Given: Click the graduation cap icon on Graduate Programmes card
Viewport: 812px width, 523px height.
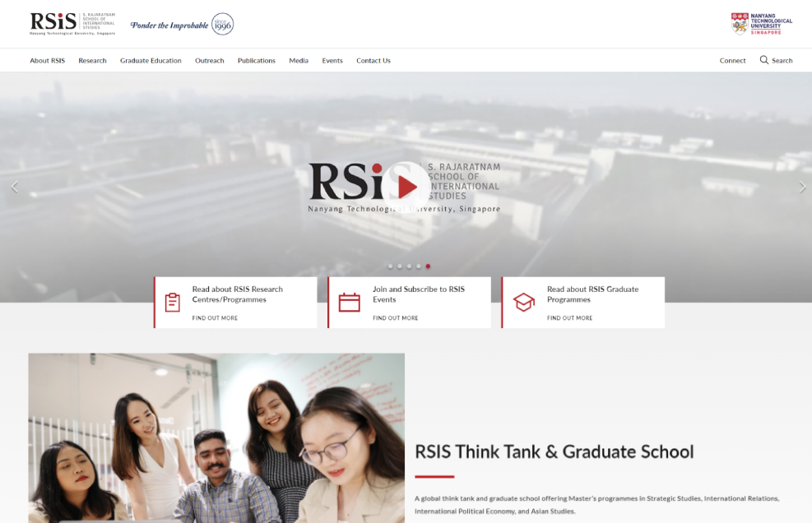Looking at the screenshot, I should tap(523, 303).
